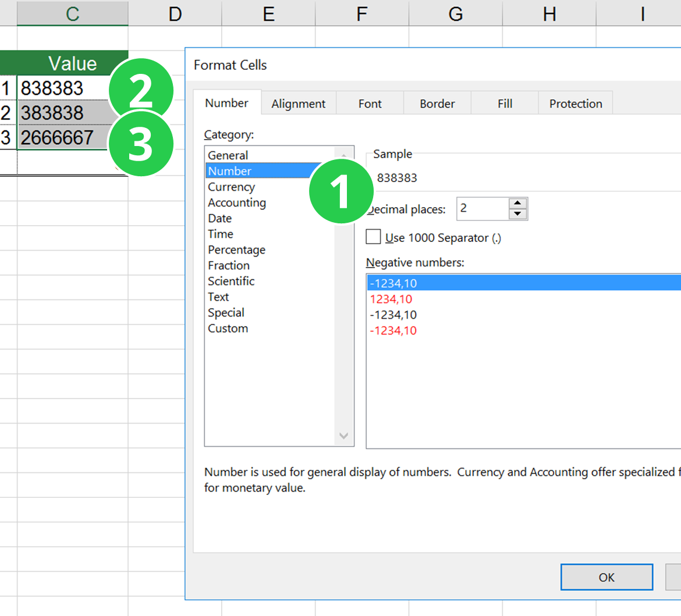Confirm formatting with the OK button
The height and width of the screenshot is (616, 681).
(606, 577)
